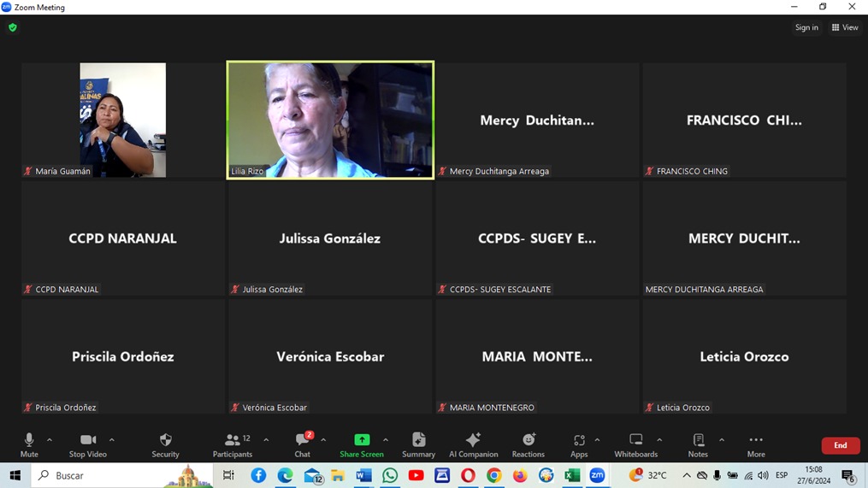Open the Chat panel
This screenshot has width=868, height=488.
(x=302, y=444)
